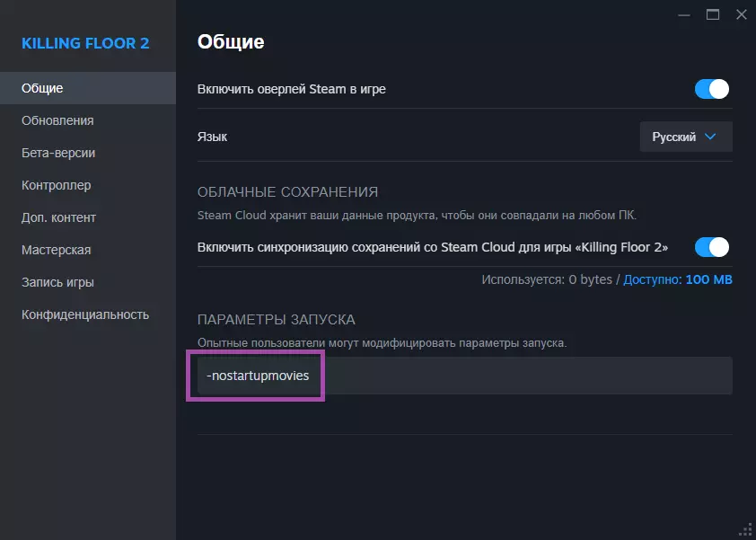Click the chevron arrow in language selector
Image resolution: width=756 pixels, height=540 pixels.
711,137
